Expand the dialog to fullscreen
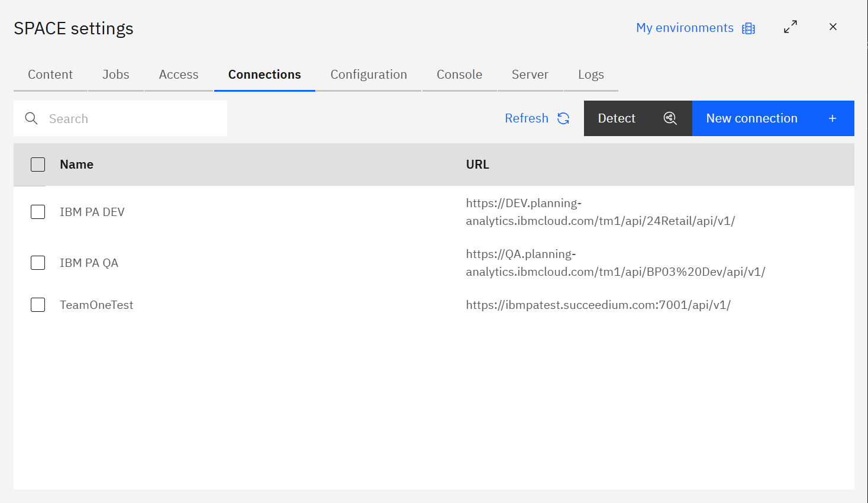The image size is (868, 503). pyautogui.click(x=790, y=27)
